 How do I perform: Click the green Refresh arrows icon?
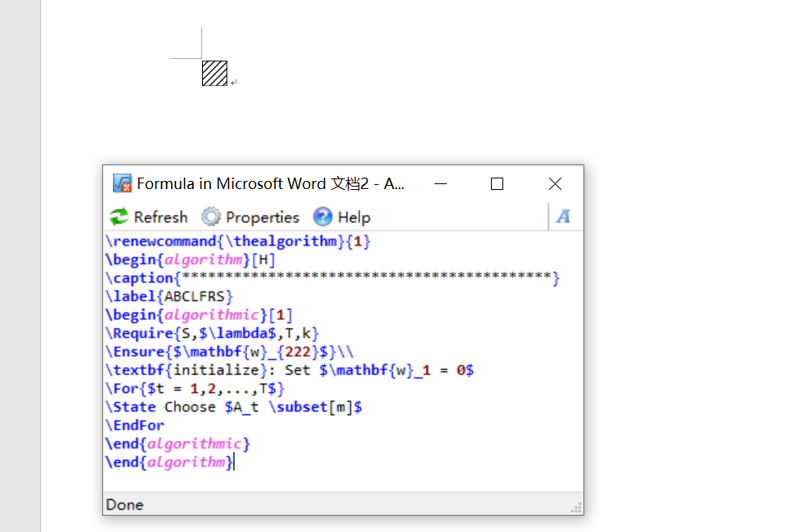119,217
